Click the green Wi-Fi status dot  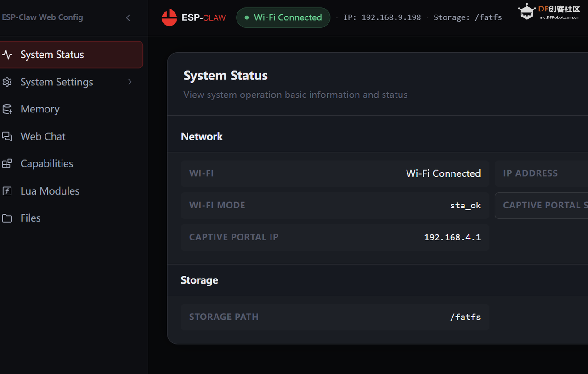247,17
